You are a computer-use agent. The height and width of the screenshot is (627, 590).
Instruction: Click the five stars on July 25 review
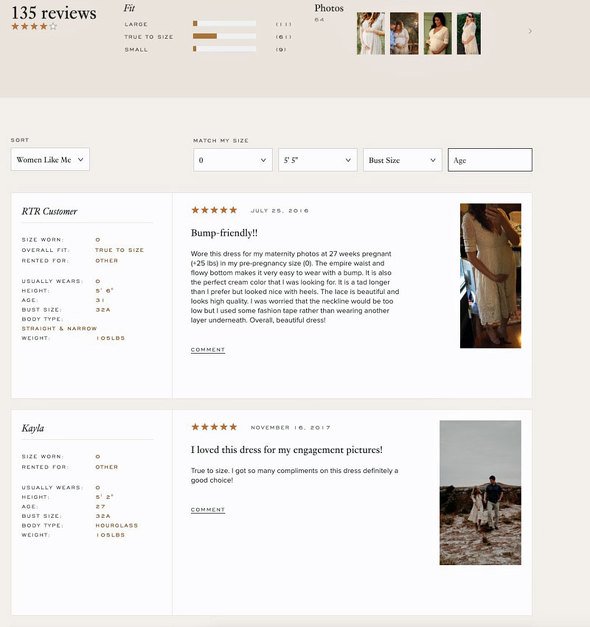(214, 210)
